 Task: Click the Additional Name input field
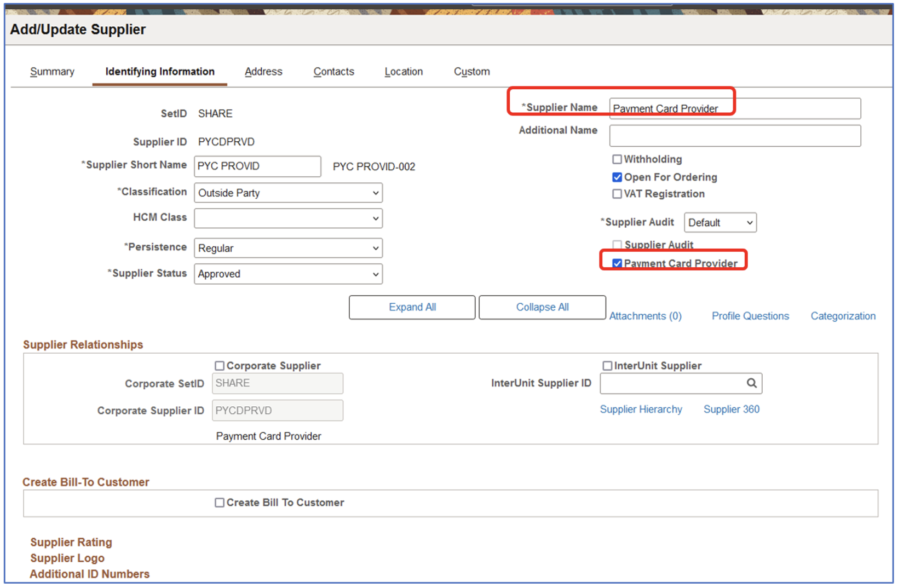coord(734,136)
